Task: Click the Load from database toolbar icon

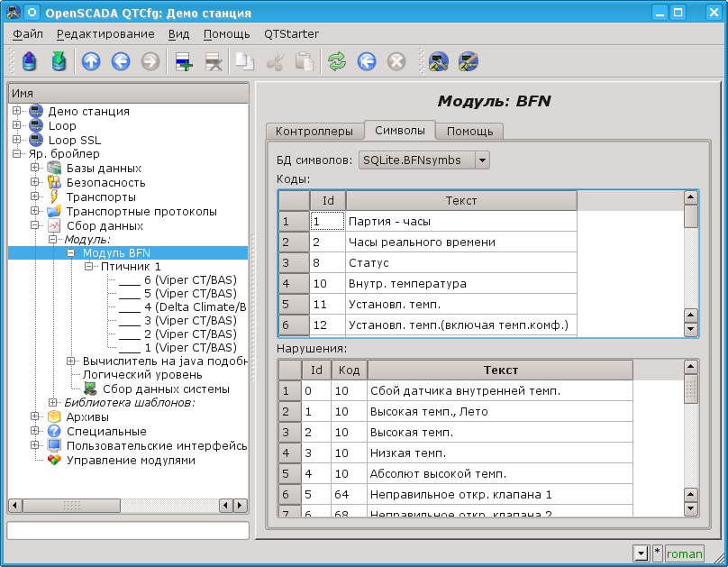Action: (x=30, y=61)
